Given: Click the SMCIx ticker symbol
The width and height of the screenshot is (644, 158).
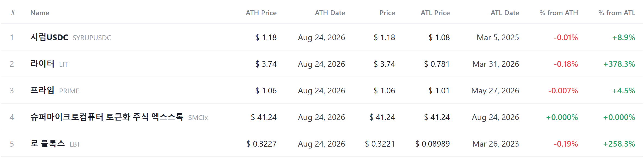Looking at the screenshot, I should pyautogui.click(x=198, y=118).
